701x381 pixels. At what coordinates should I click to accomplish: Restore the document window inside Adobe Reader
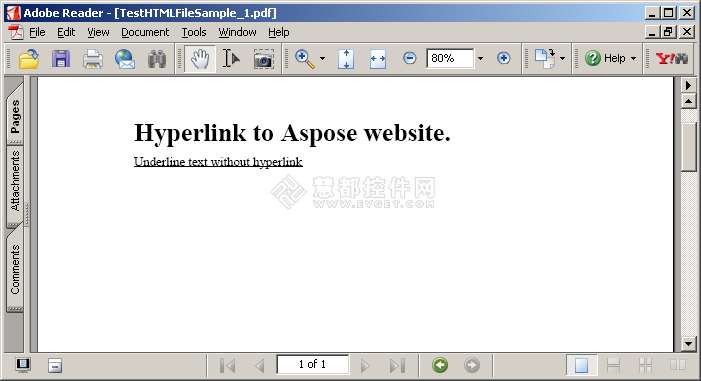(669, 32)
